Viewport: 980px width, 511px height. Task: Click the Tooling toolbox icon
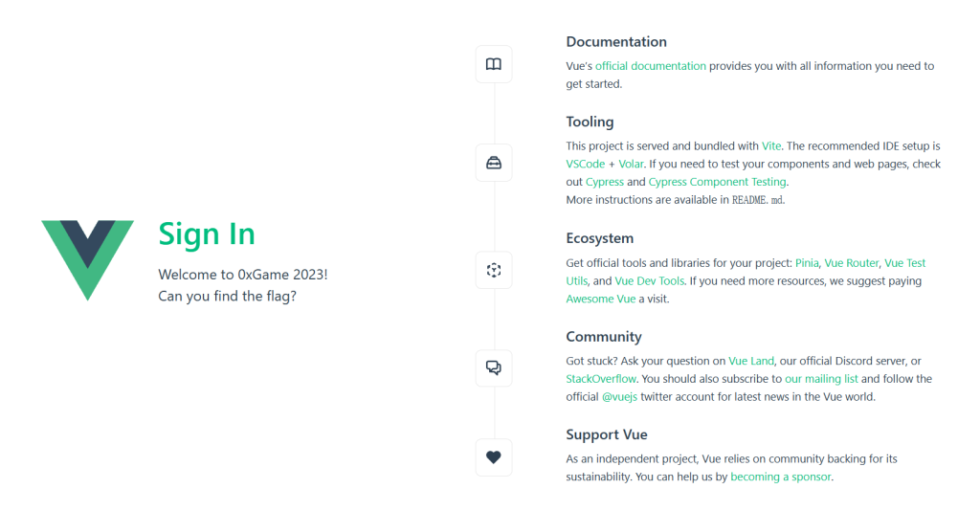(x=494, y=163)
